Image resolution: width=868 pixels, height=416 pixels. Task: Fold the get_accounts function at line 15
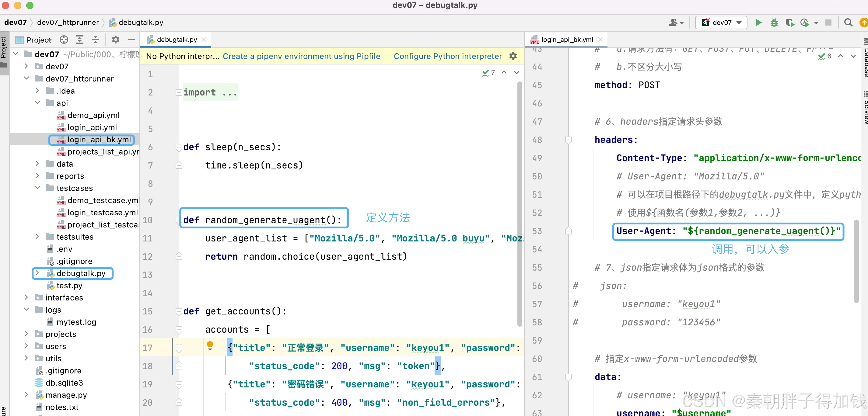[179, 311]
